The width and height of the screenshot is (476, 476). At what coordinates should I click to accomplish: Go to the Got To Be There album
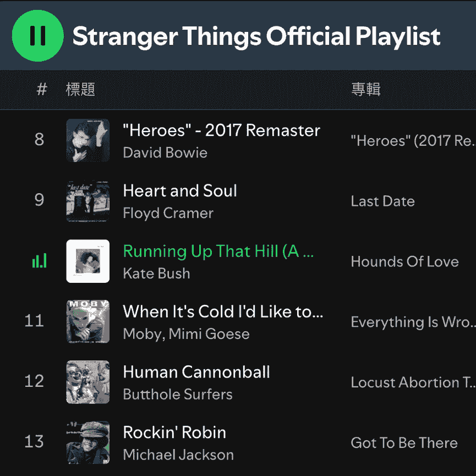pos(404,443)
